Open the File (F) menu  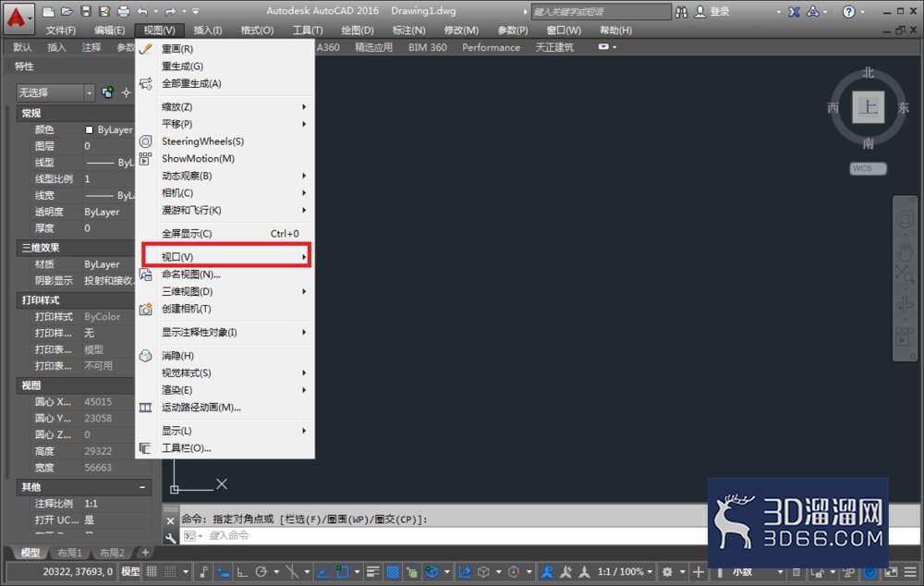point(61,31)
